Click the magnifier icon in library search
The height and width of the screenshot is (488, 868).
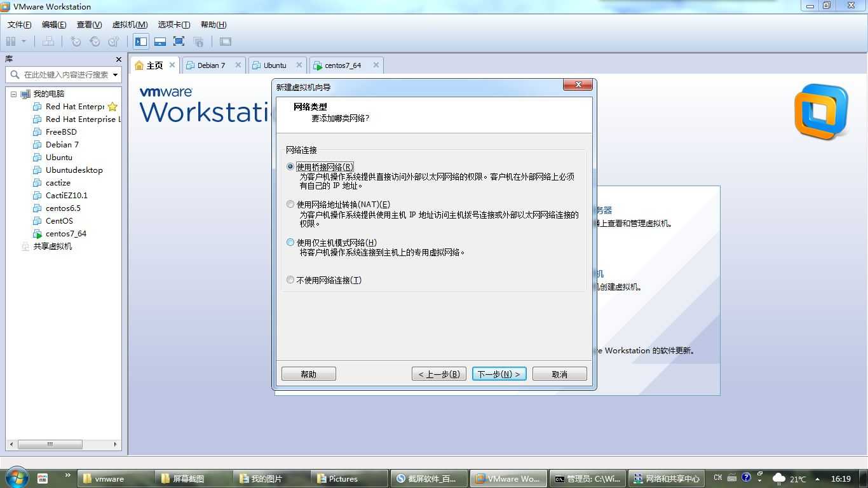coord(15,74)
